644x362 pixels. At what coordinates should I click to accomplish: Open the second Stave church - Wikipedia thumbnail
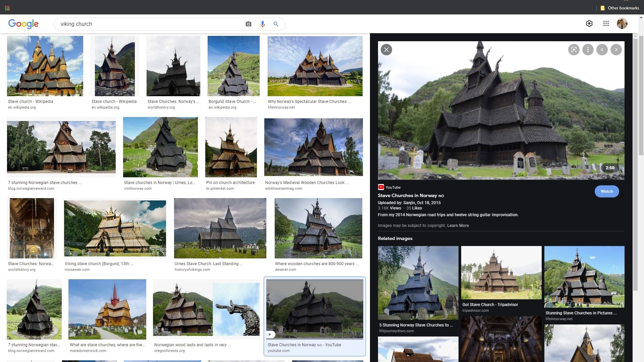click(x=115, y=66)
